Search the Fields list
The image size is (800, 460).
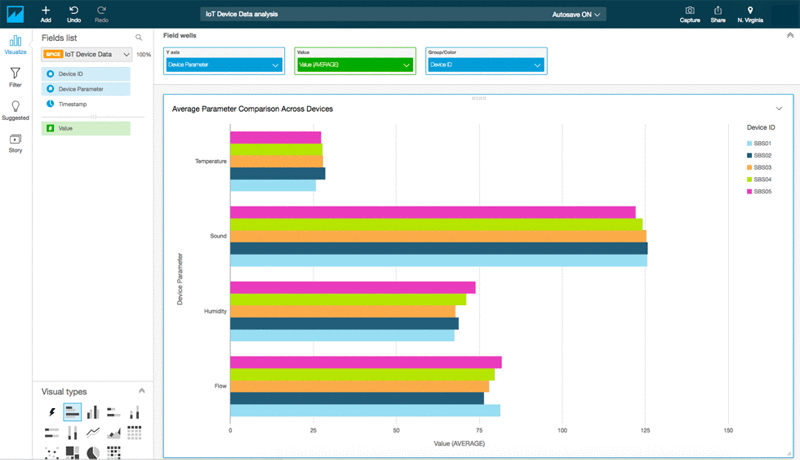[138, 38]
